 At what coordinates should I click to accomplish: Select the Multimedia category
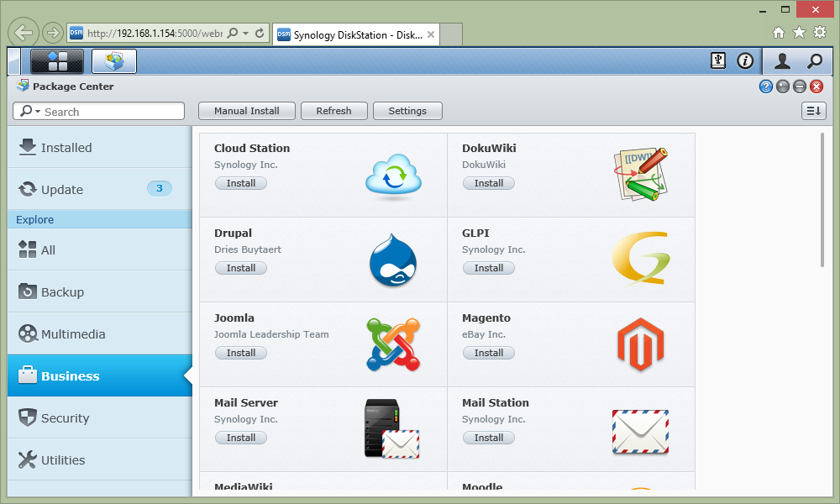tap(100, 333)
